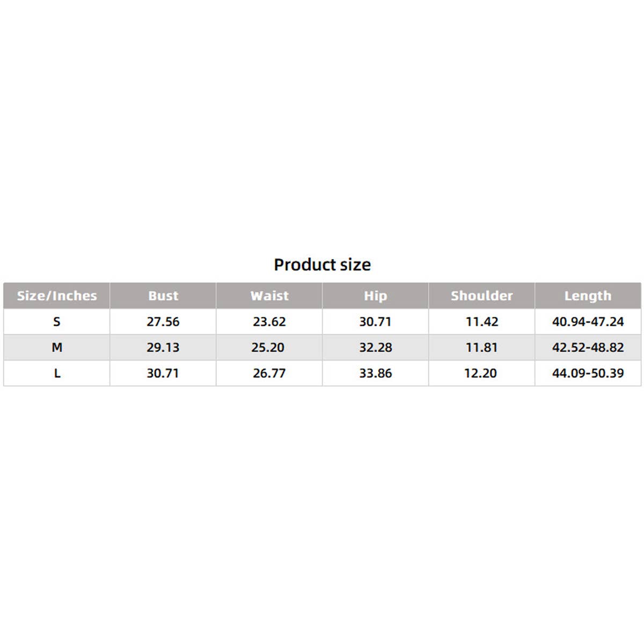Click the L size row label

(57, 373)
